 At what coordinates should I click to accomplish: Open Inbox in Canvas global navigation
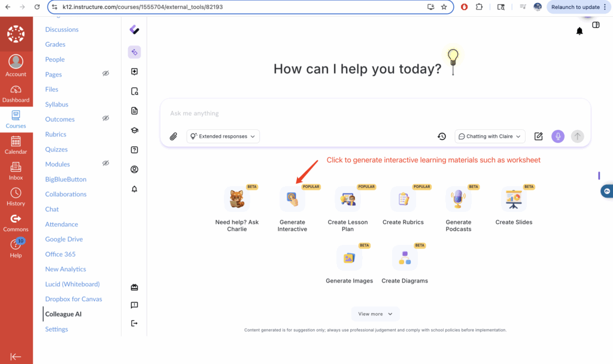click(16, 171)
